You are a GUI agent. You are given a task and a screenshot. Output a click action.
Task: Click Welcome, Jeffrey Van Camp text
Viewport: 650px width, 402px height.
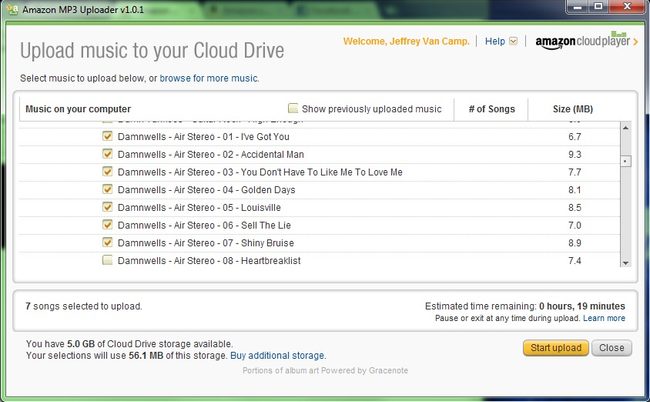[406, 41]
